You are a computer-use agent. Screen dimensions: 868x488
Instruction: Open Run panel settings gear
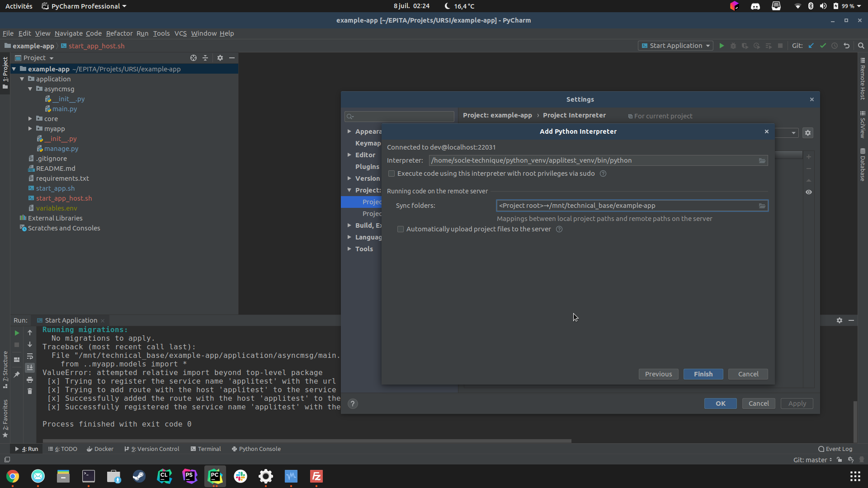click(840, 320)
